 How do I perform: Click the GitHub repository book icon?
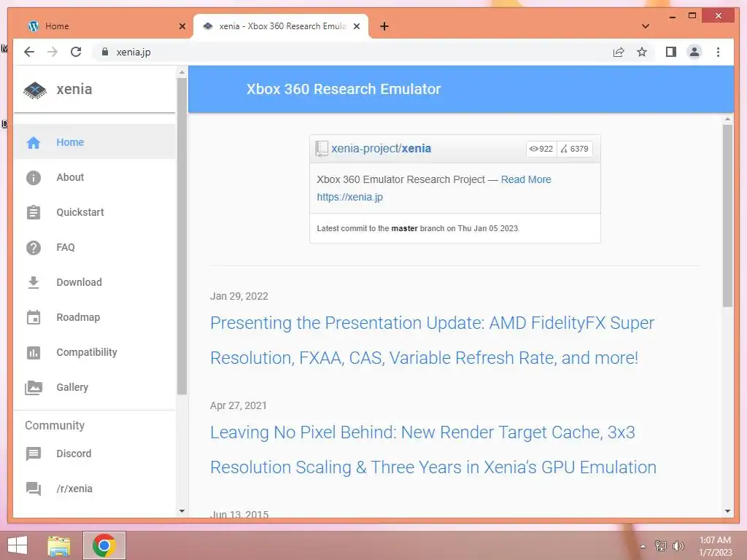(x=322, y=149)
